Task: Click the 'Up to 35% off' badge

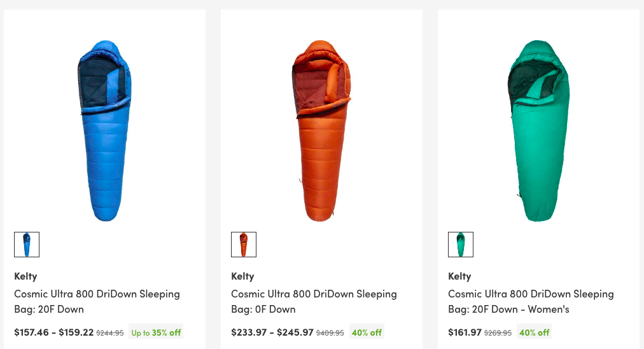Action: (156, 332)
